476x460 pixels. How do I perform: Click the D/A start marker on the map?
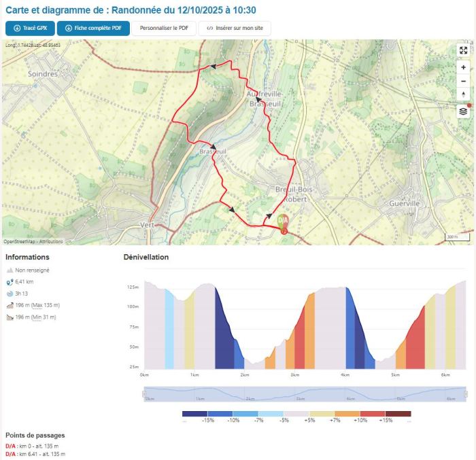(283, 222)
